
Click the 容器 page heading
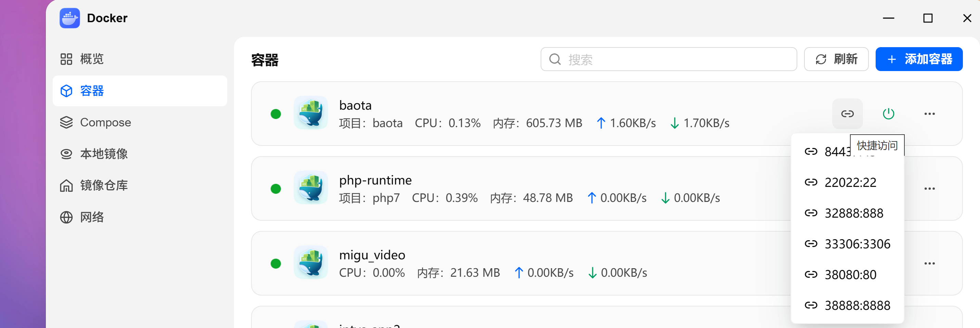[x=265, y=60]
